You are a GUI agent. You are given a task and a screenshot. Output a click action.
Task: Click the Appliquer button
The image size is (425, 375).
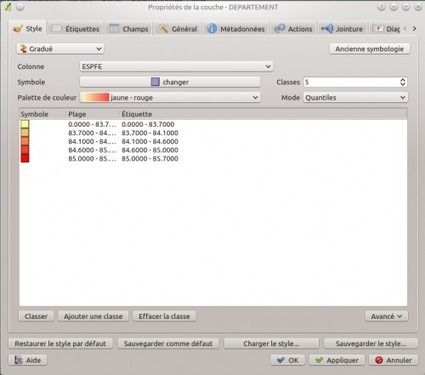tap(337, 360)
